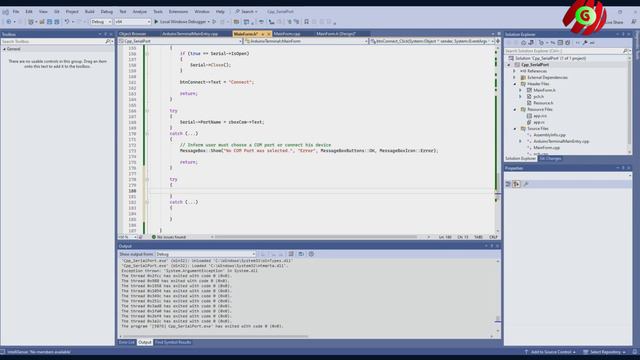640x360 pixels.
Task: Open the x64 platform dropdown
Action: point(132,22)
